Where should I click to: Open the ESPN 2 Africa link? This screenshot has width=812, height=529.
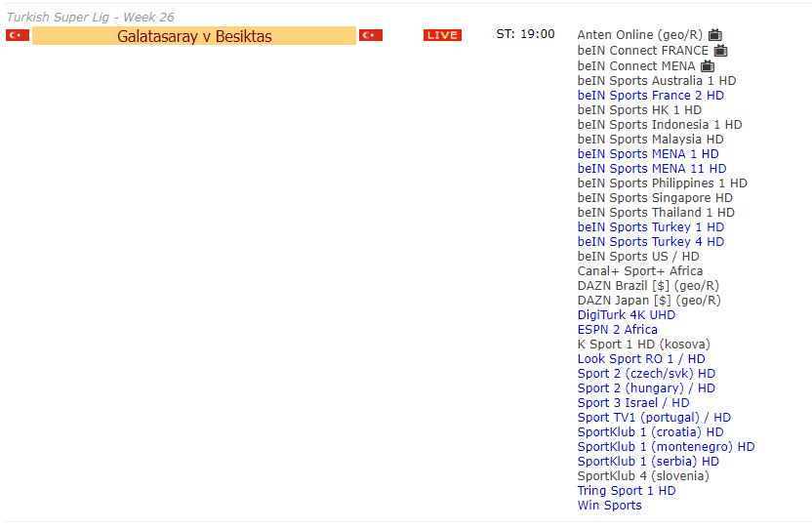point(617,330)
